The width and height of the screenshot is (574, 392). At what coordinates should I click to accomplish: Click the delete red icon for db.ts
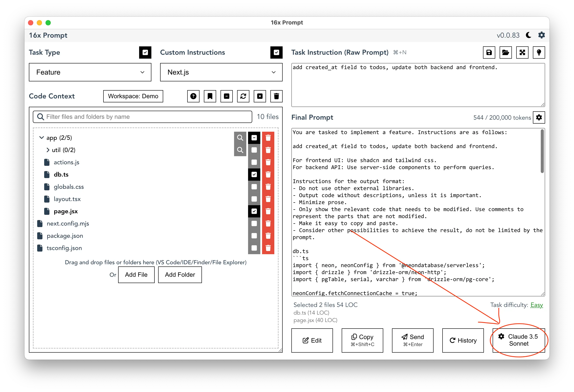tap(269, 174)
